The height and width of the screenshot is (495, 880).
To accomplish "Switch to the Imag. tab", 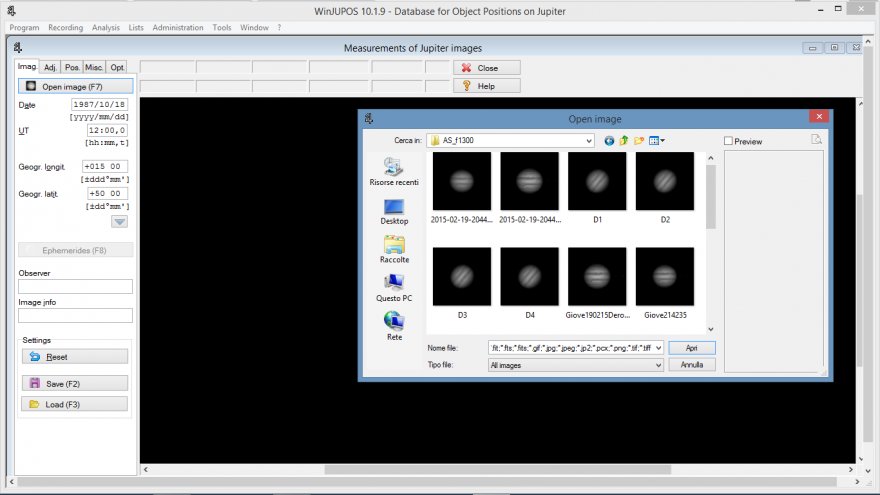I will (x=27, y=66).
